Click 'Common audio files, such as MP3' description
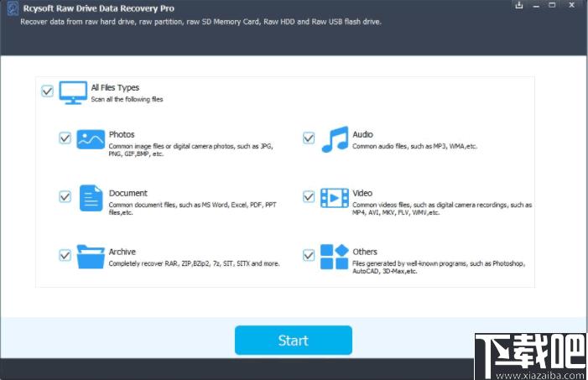This screenshot has height=380, width=588. (x=414, y=146)
